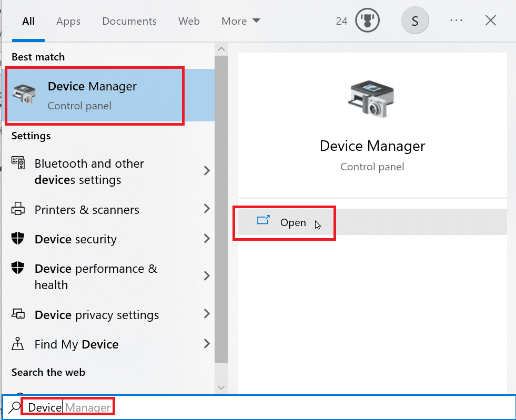Image resolution: width=516 pixels, height=420 pixels.
Task: Open Device performance & health result
Action: 108,276
